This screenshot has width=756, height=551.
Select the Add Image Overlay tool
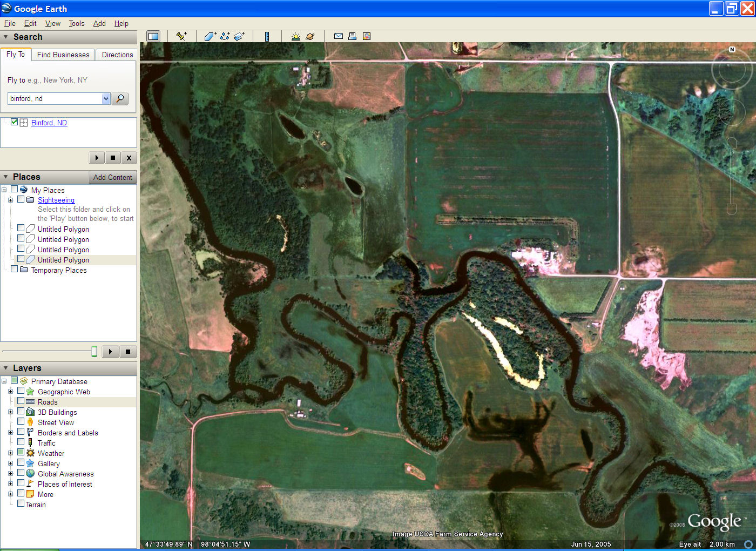(239, 36)
